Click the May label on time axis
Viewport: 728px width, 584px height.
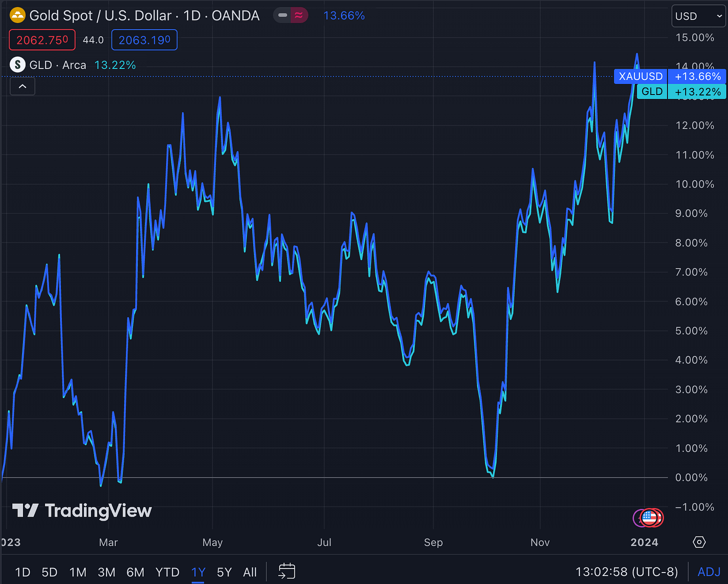(212, 542)
